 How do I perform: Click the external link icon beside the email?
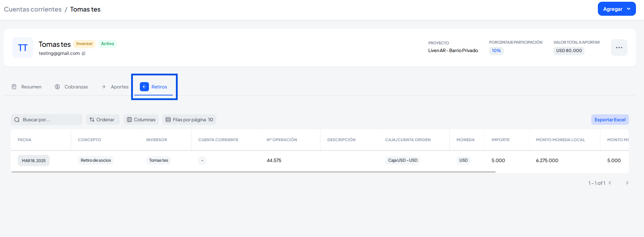point(84,53)
